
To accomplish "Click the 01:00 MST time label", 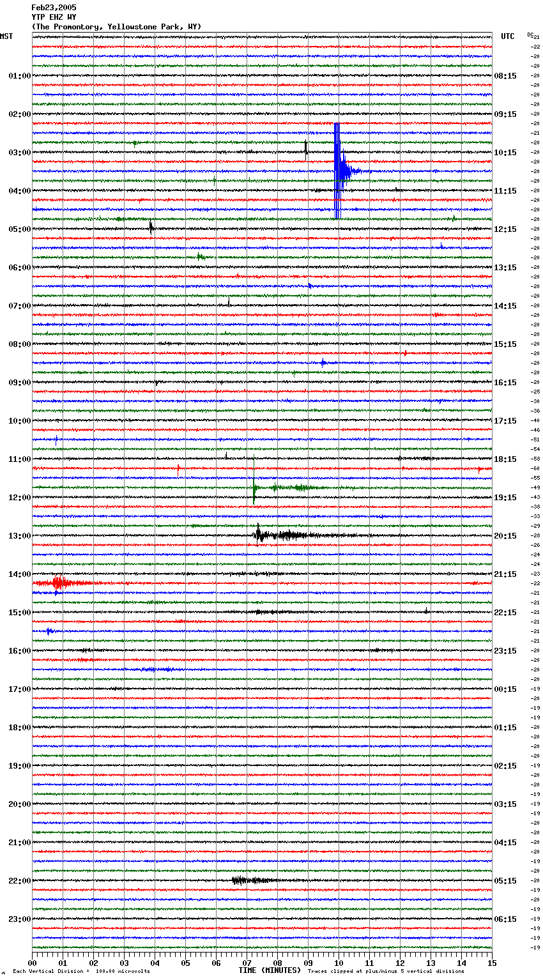I will point(20,76).
